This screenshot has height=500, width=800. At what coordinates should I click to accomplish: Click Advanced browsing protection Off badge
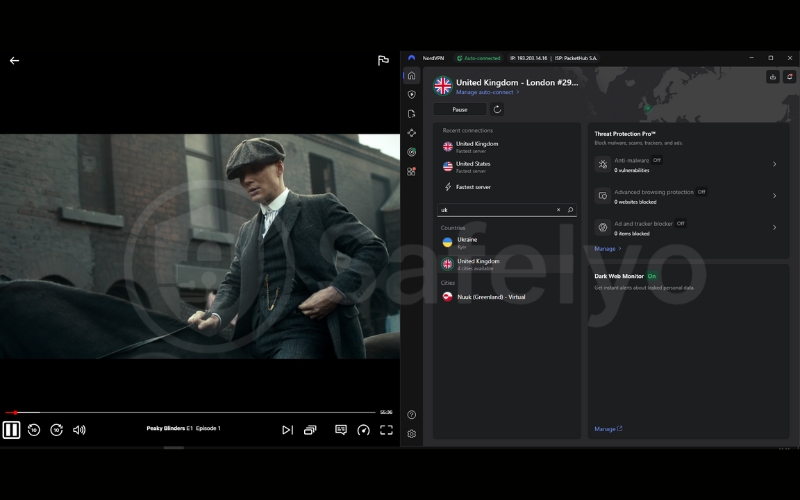(x=702, y=192)
